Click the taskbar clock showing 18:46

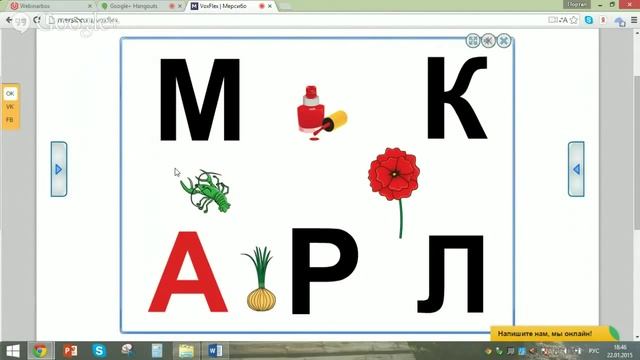620,351
